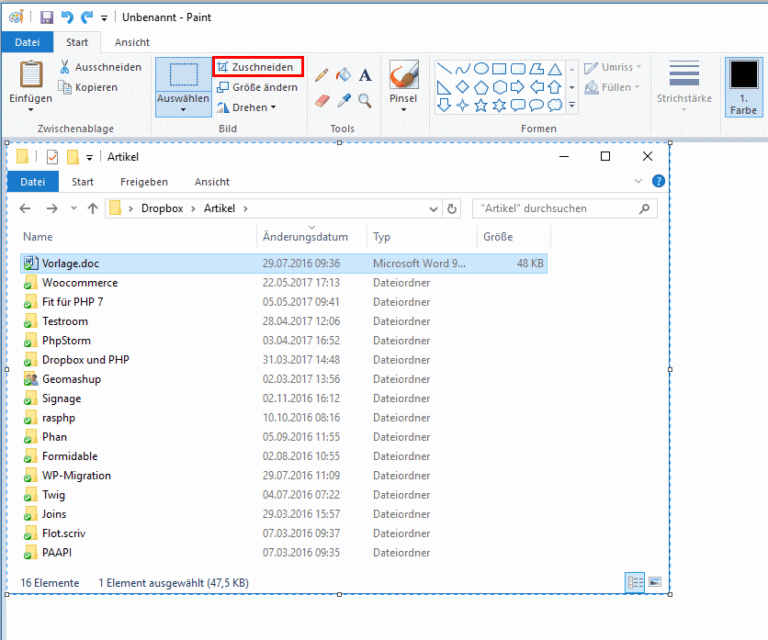Click the "Artikel" durchsuchen search field
768x640 pixels.
tap(565, 209)
